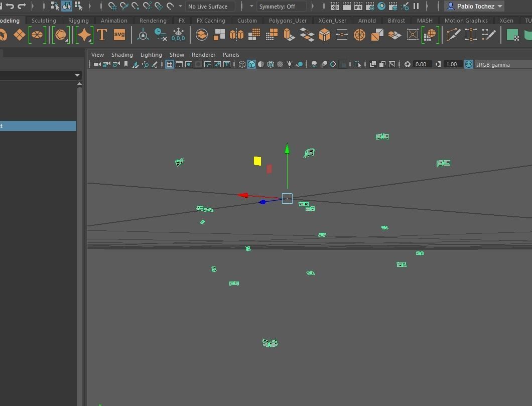Screen dimensions: 532x406
Task: Toggle snap to curves magnet icon
Action: [x=124, y=6]
